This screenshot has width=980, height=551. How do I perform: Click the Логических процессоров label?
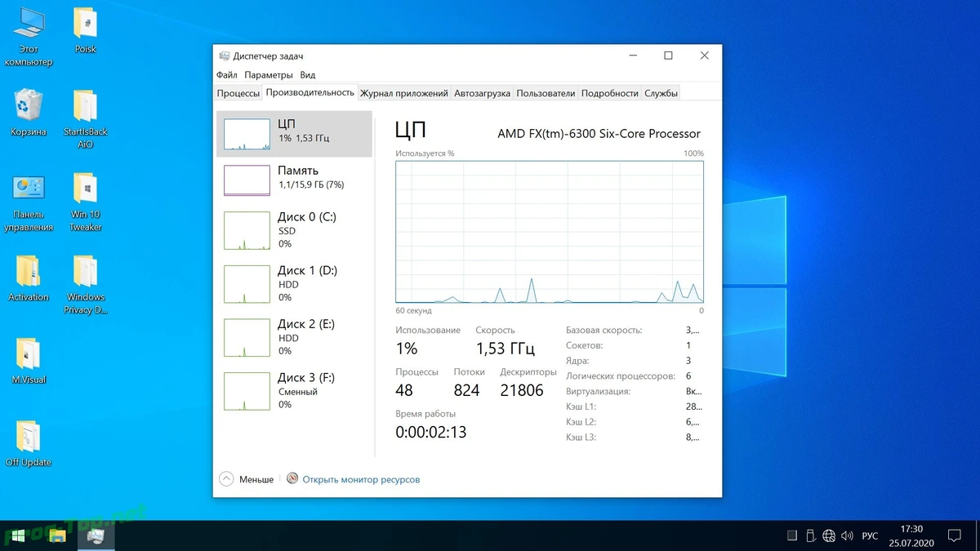point(621,376)
